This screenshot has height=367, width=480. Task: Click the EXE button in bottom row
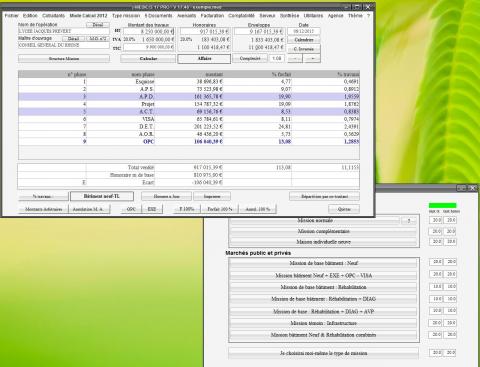tap(152, 209)
